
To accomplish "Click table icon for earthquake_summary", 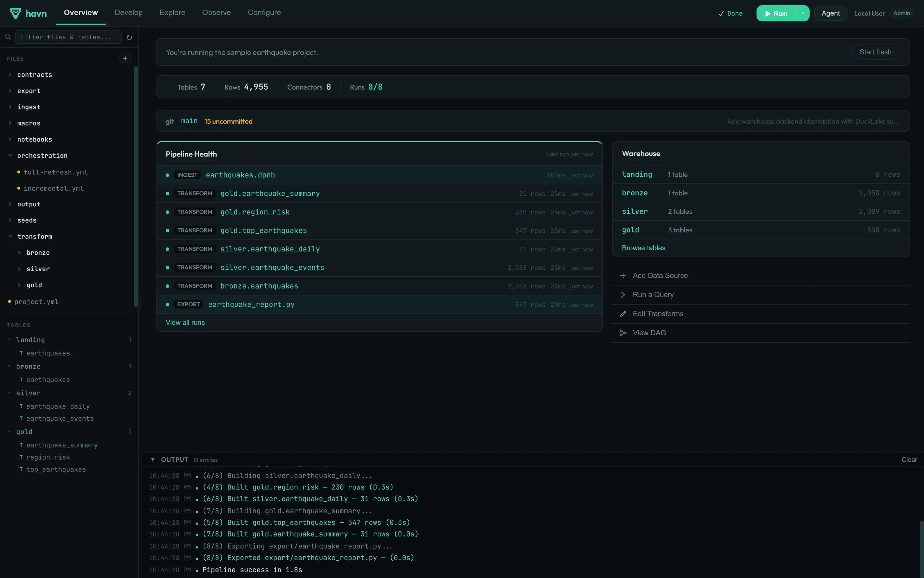I will pyautogui.click(x=21, y=445).
